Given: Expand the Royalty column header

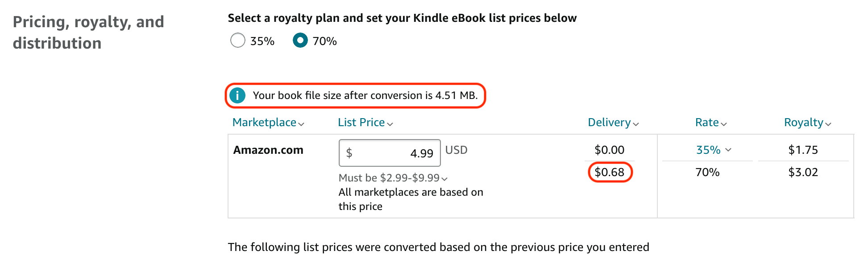Looking at the screenshot, I should click(807, 123).
